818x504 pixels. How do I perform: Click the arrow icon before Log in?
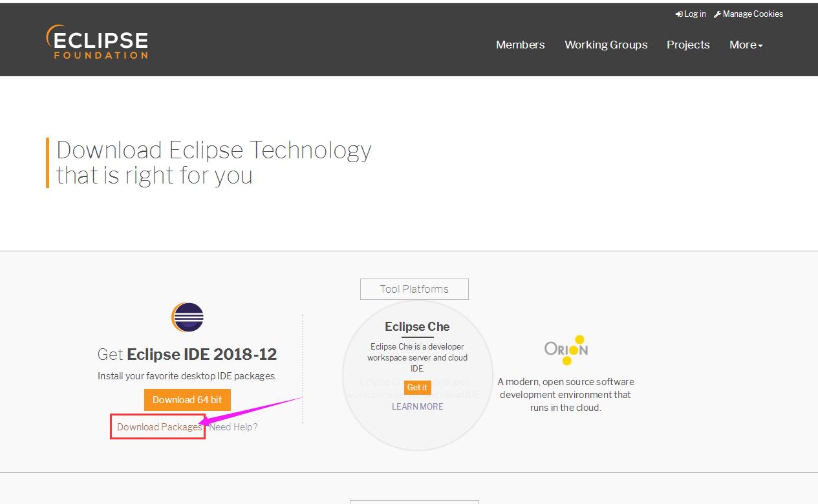[678, 14]
